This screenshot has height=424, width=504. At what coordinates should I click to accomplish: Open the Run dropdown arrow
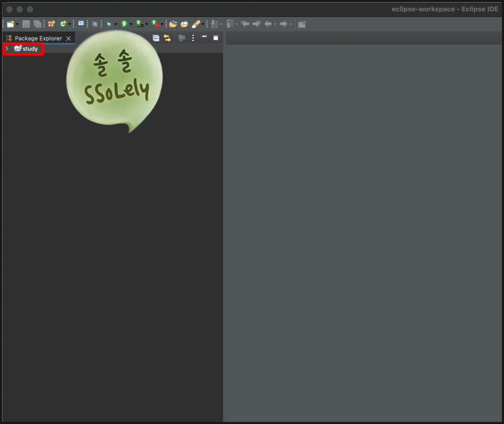tap(131, 24)
